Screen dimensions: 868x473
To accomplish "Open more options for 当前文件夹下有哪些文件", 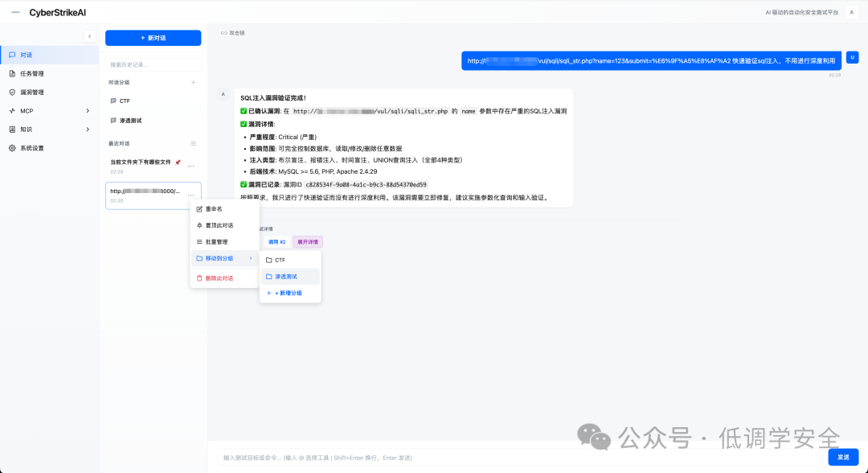I will (191, 167).
